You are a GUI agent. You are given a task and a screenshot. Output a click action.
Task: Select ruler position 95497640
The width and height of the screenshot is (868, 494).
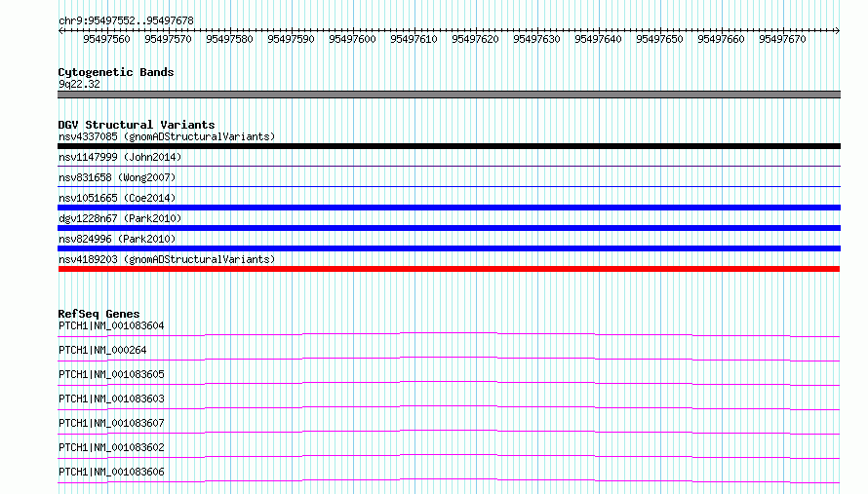598,39
